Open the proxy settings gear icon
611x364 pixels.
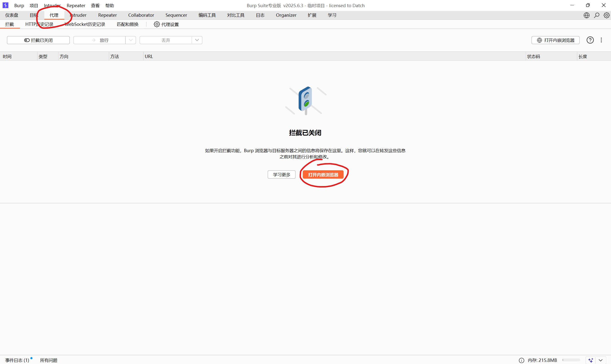(157, 24)
